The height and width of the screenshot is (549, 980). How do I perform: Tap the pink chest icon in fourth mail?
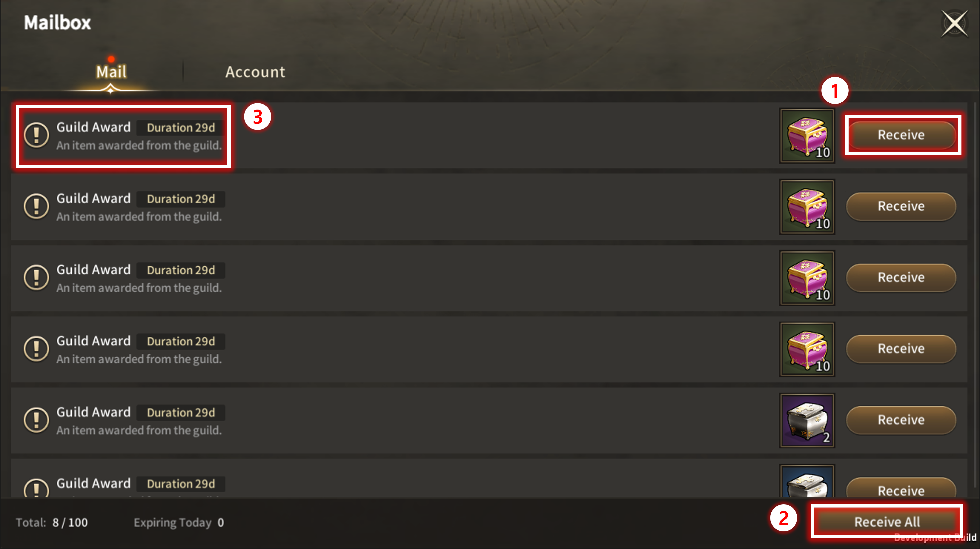coord(807,349)
